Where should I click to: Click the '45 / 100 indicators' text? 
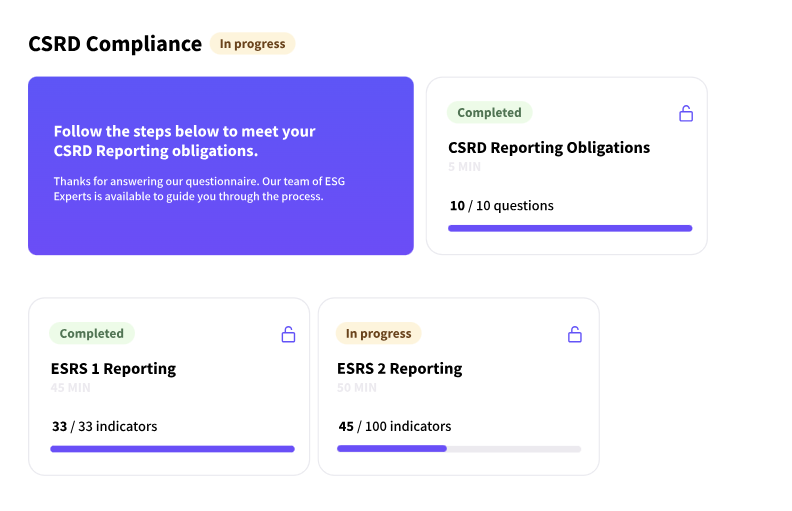coord(394,427)
